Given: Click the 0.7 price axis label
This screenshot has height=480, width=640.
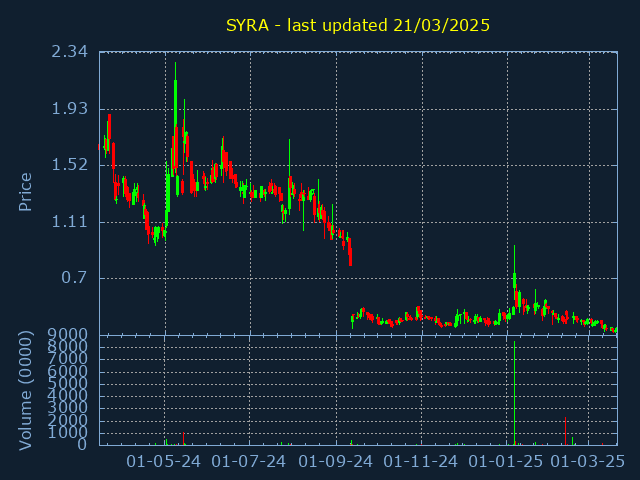Looking at the screenshot, I should point(74,278).
